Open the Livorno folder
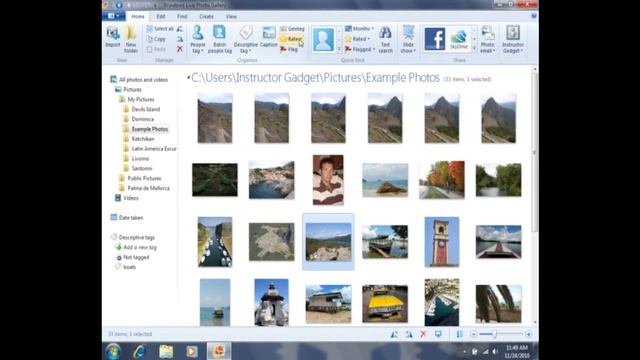This screenshot has height=360, width=640. click(x=140, y=158)
